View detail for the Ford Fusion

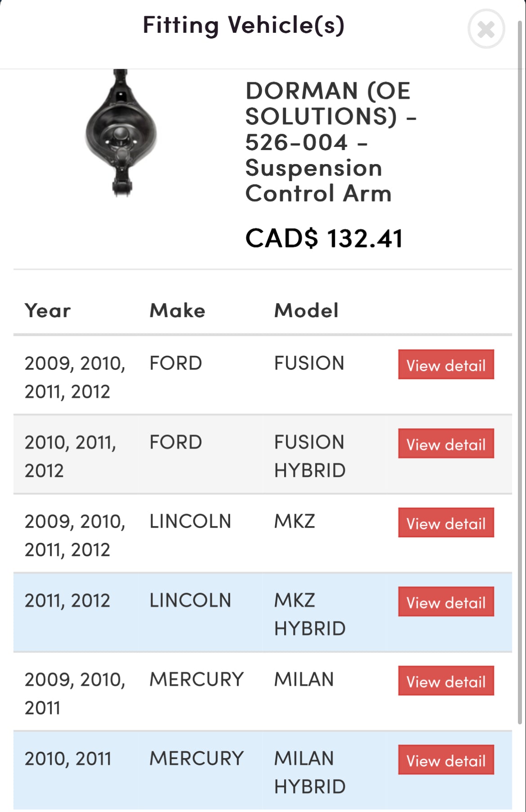coord(446,365)
